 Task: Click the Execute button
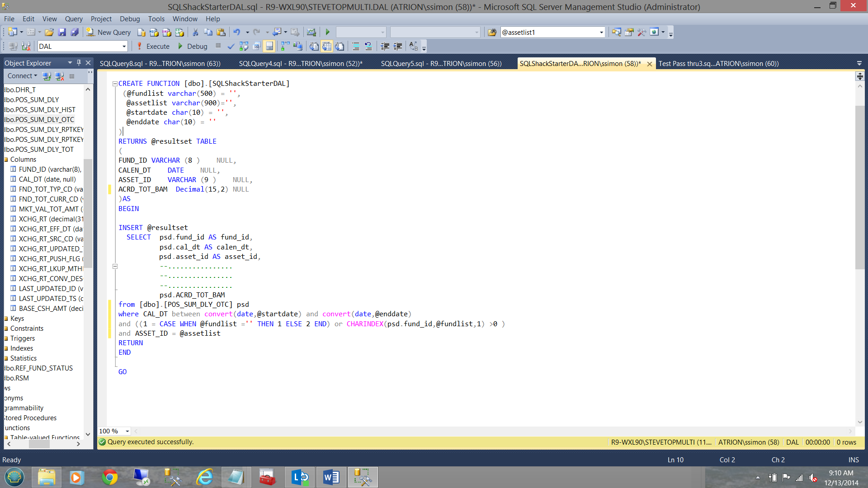pyautogui.click(x=153, y=46)
